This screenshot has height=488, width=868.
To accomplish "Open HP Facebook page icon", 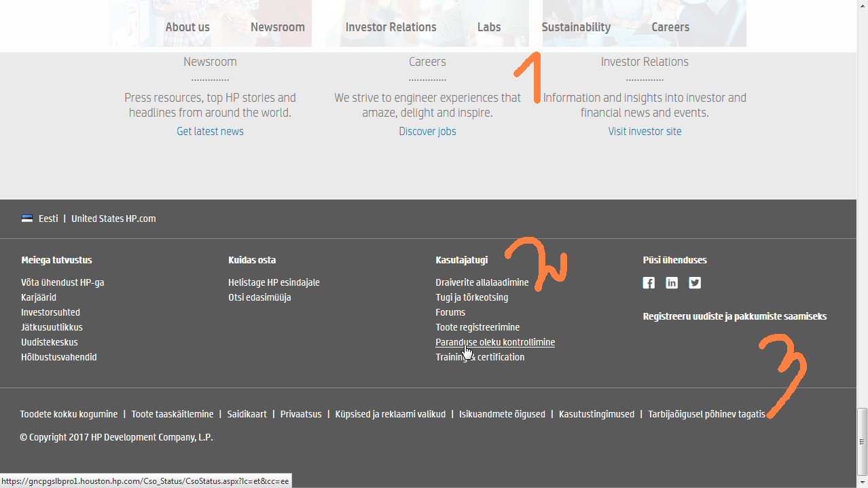I will (x=649, y=283).
